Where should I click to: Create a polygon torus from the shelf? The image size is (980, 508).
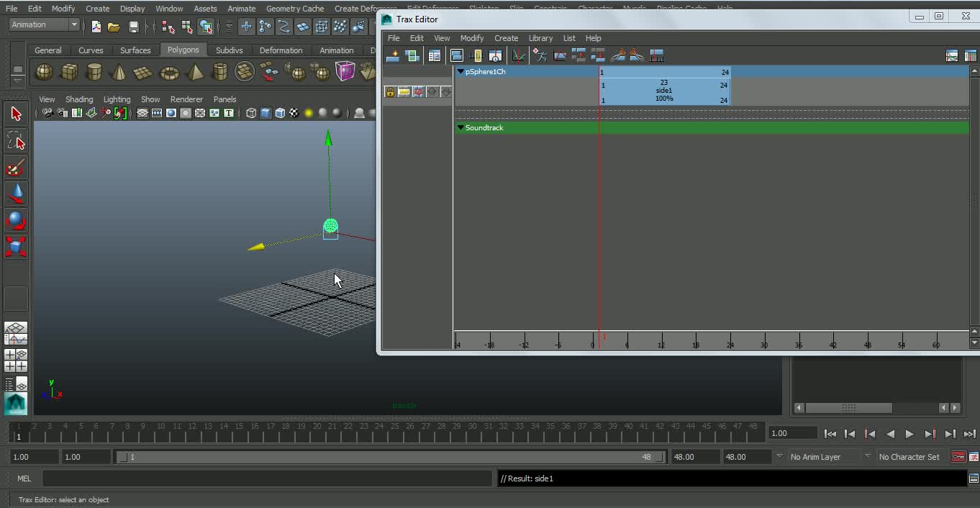169,72
